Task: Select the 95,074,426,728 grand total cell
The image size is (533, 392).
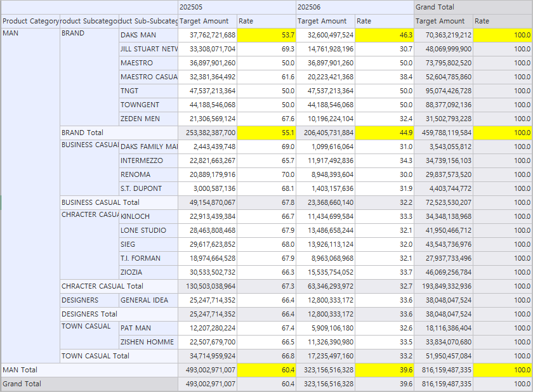Action: point(444,91)
